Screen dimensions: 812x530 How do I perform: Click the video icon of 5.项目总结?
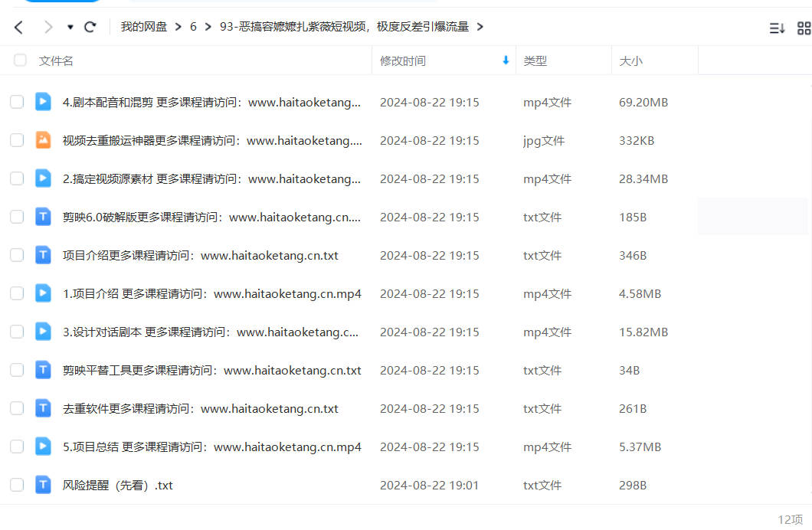(43, 447)
